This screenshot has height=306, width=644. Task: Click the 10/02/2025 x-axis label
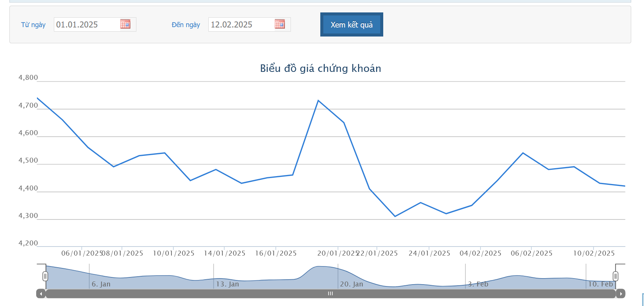[x=594, y=253]
